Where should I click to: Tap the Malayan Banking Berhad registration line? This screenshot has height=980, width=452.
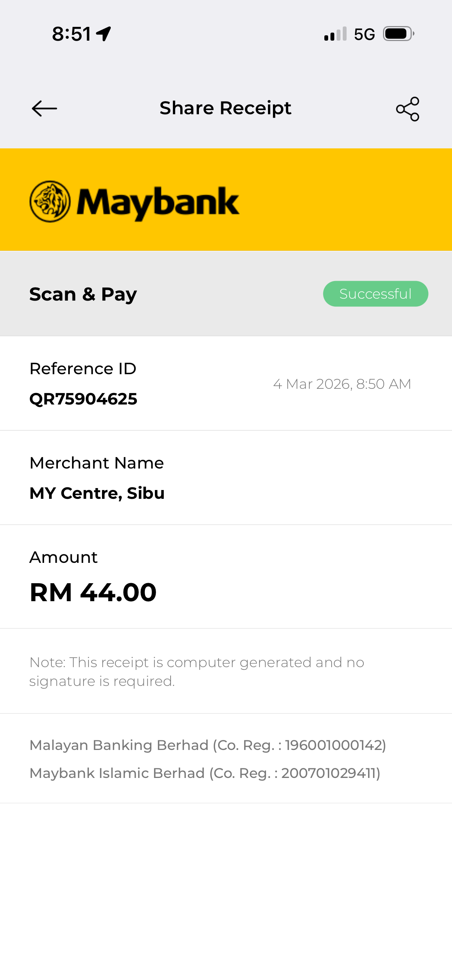[x=208, y=745]
